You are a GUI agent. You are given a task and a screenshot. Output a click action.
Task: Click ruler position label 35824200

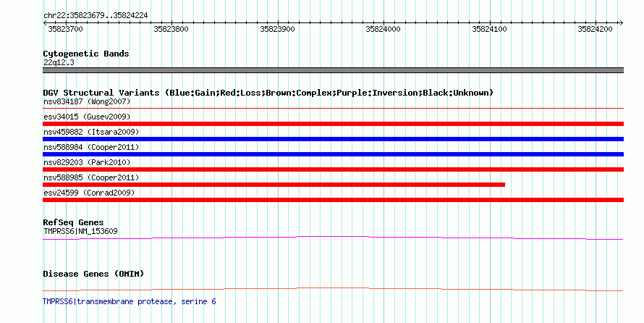pyautogui.click(x=595, y=29)
